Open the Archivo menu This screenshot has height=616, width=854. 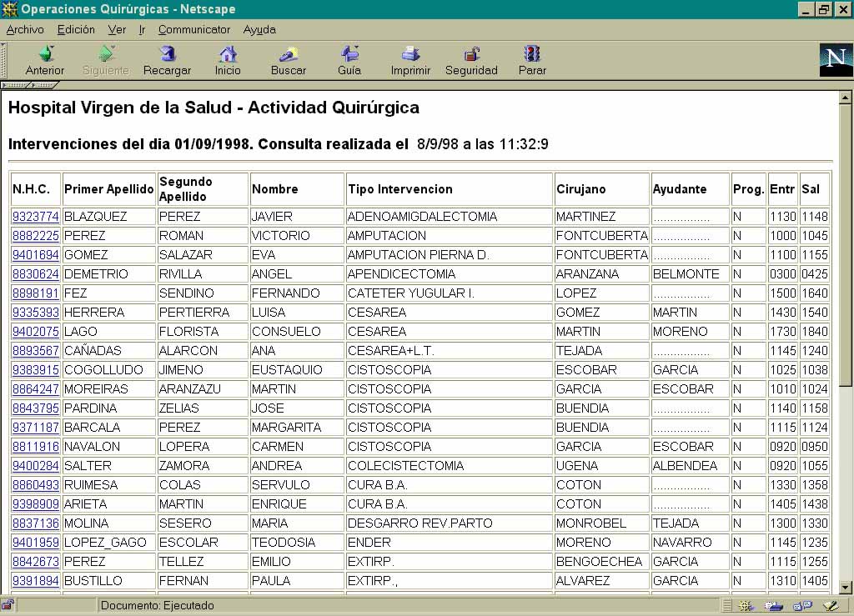pyautogui.click(x=25, y=29)
